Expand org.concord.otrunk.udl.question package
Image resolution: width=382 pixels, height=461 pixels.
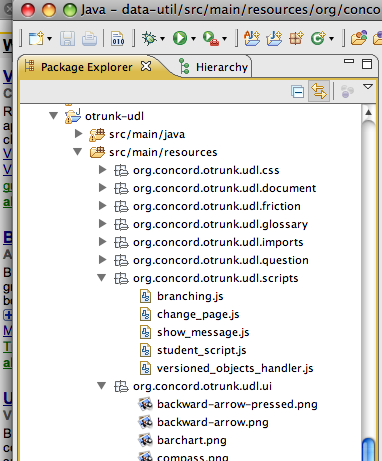(102, 260)
